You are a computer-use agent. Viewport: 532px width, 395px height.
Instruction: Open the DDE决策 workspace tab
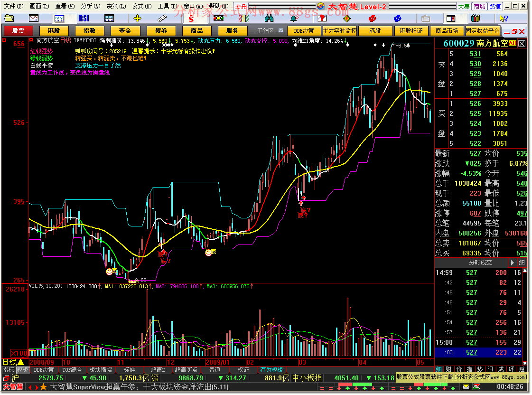(304, 31)
